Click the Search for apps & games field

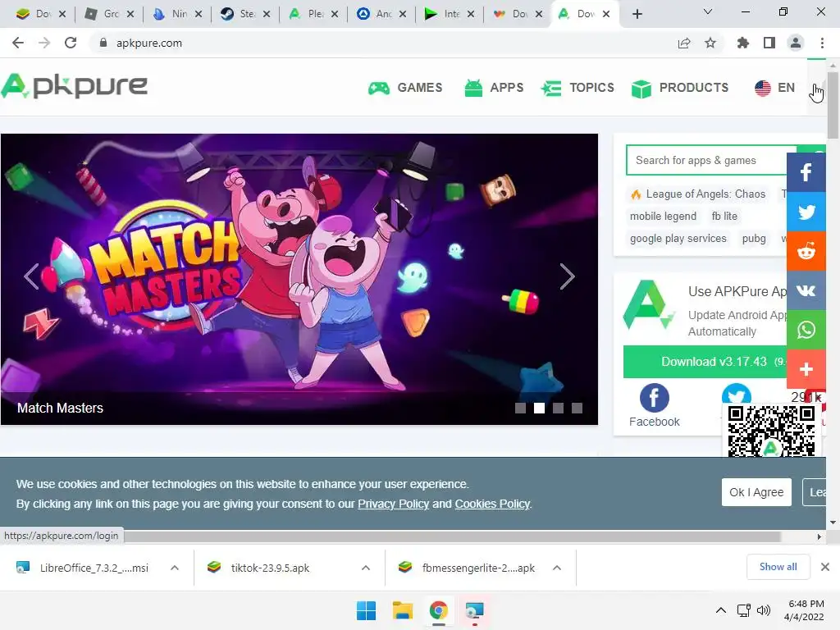click(x=711, y=160)
